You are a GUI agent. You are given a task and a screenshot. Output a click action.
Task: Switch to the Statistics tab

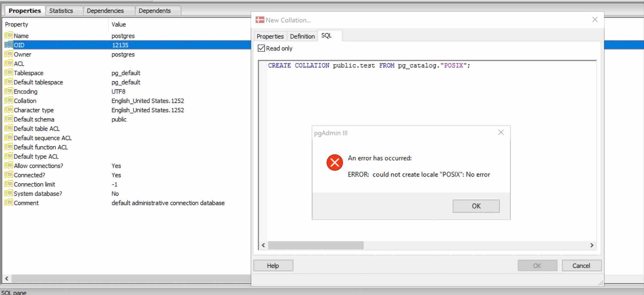point(61,11)
